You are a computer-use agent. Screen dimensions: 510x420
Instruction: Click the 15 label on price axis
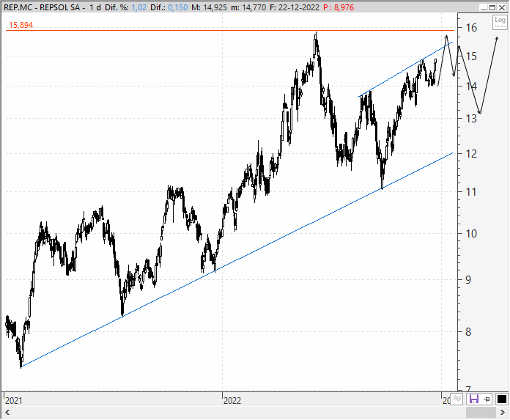pos(471,56)
